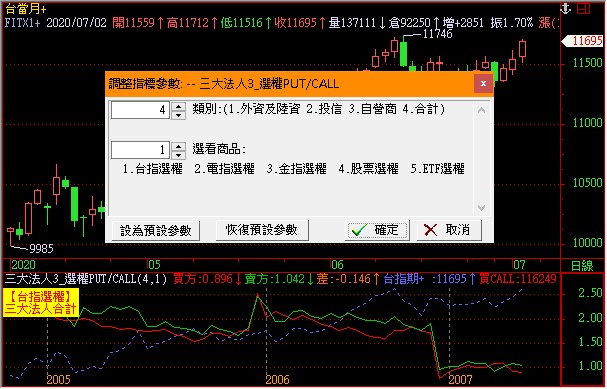This screenshot has height=389, width=607.
Task: Click the anchor icon at top right
Action: pos(566,8)
